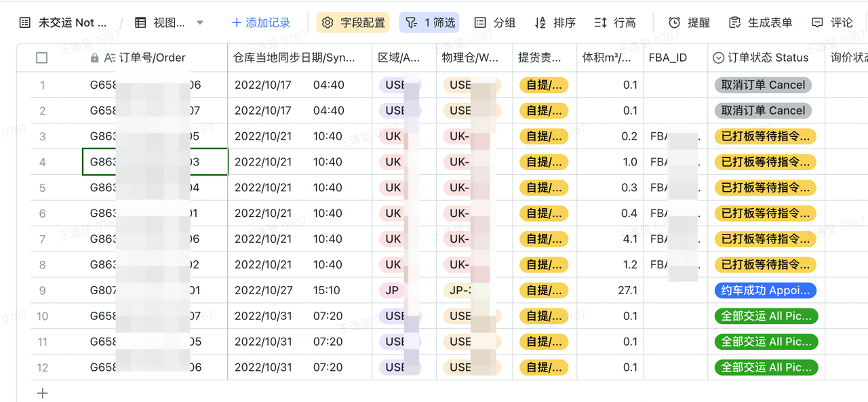Click the blue 约车成功 status tag

(765, 290)
